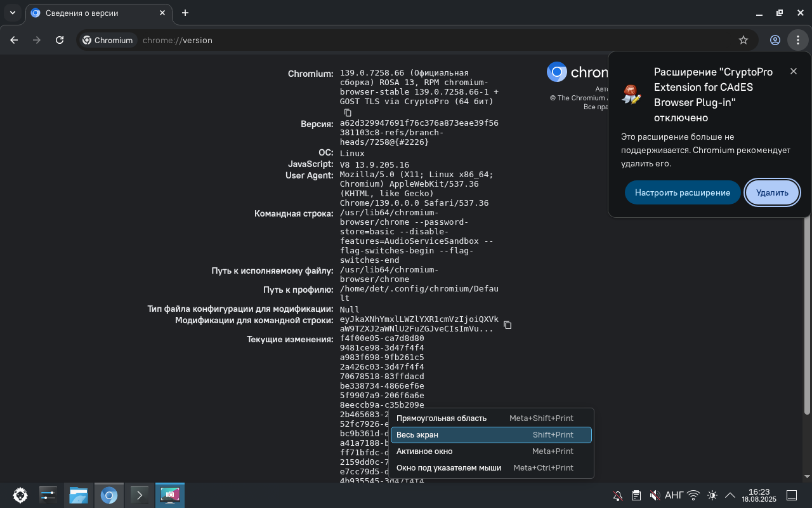Click the muted notifications bell tray icon
This screenshot has width=812, height=508.
pyautogui.click(x=617, y=495)
